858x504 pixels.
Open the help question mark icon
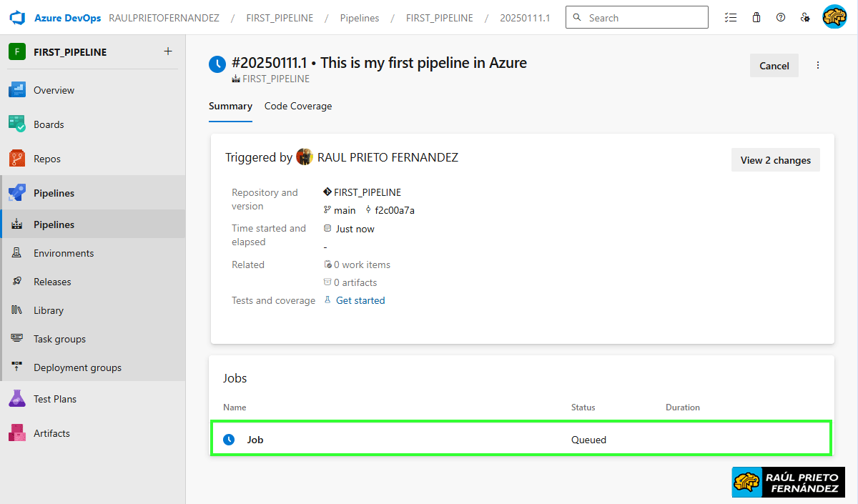pos(781,18)
